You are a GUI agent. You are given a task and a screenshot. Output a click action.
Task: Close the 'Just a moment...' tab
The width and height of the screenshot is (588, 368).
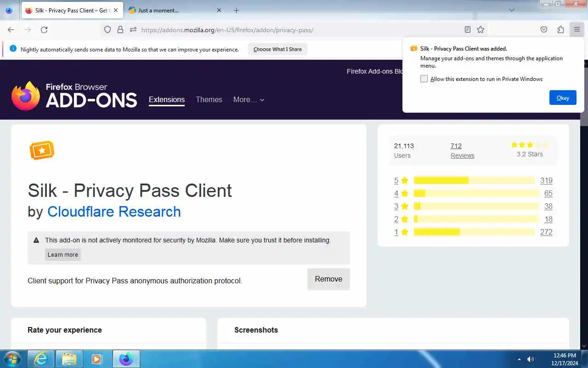click(x=219, y=10)
